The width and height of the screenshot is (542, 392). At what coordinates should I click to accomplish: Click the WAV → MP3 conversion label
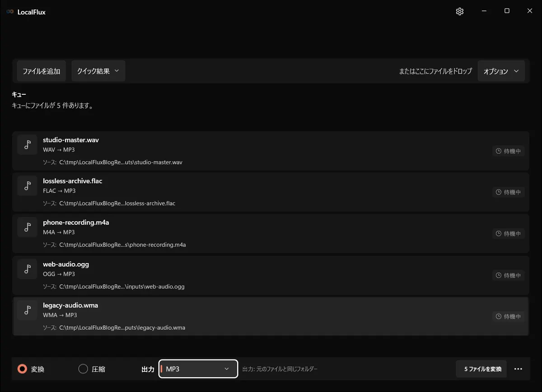click(x=59, y=150)
